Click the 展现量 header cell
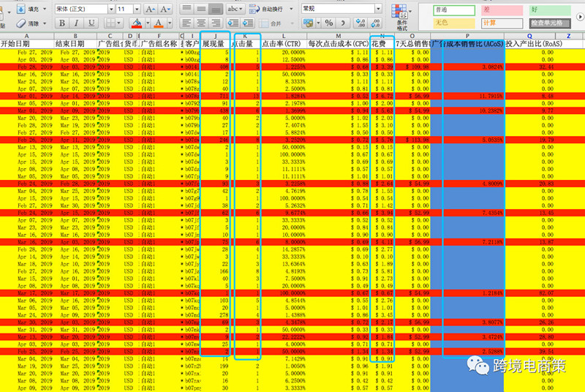 coord(215,44)
